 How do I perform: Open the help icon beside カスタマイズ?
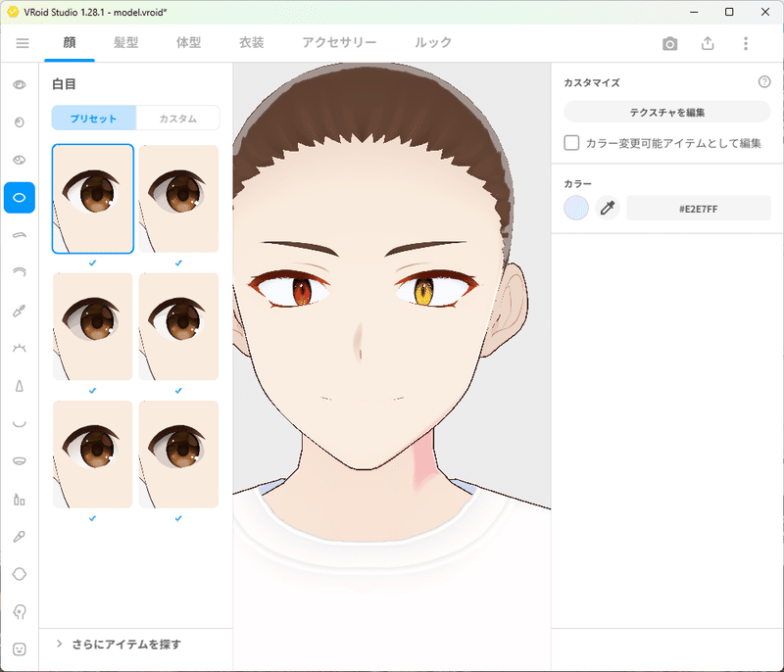pyautogui.click(x=764, y=82)
